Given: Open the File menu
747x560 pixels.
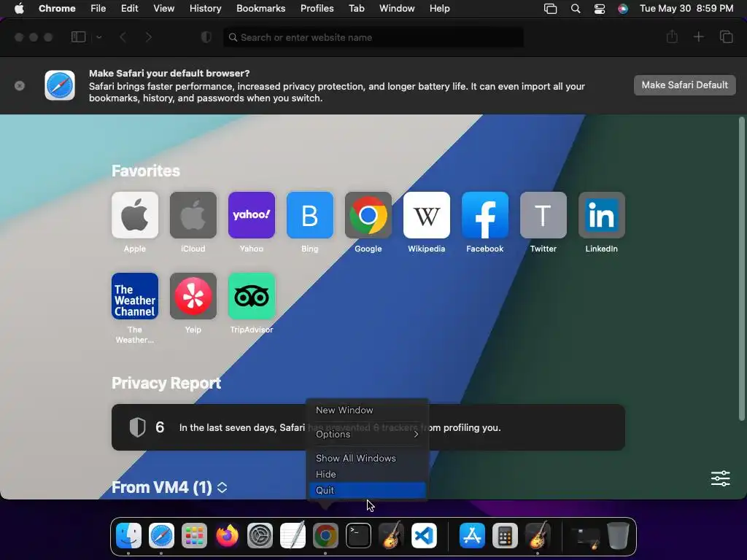Looking at the screenshot, I should click(x=98, y=8).
